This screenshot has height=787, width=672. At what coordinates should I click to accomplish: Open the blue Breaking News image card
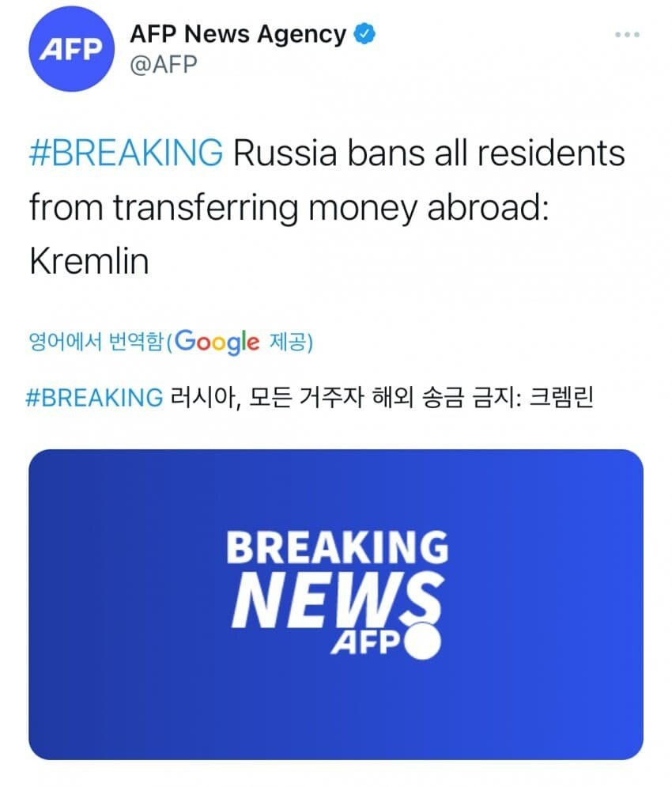(x=336, y=605)
